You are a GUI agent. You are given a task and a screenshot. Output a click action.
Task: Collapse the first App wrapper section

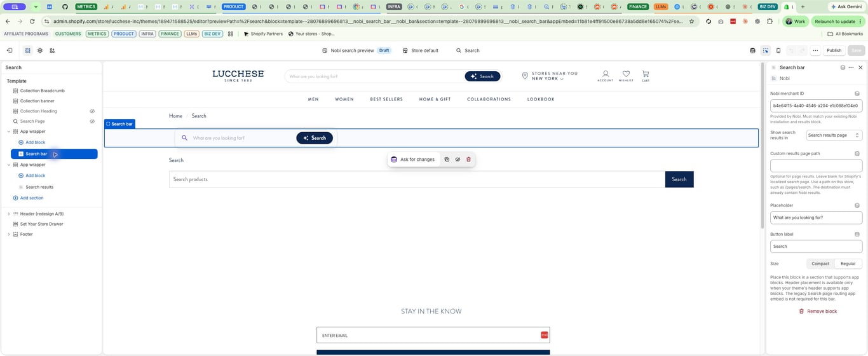point(9,132)
